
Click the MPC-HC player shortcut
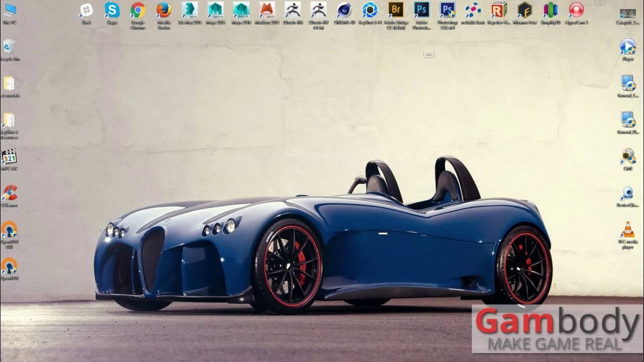tap(9, 157)
